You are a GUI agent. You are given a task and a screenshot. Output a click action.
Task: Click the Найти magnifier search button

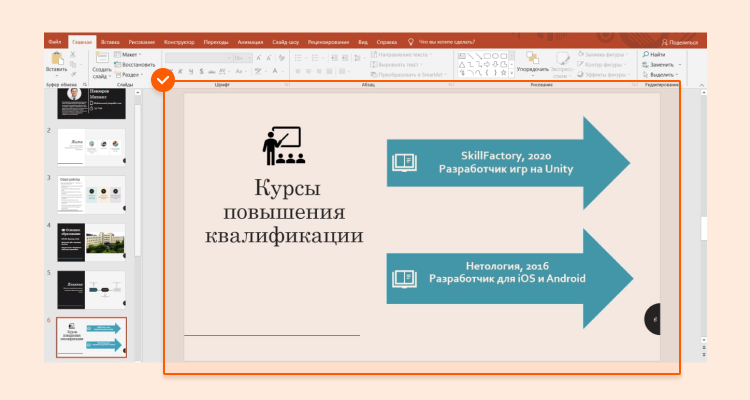653,55
